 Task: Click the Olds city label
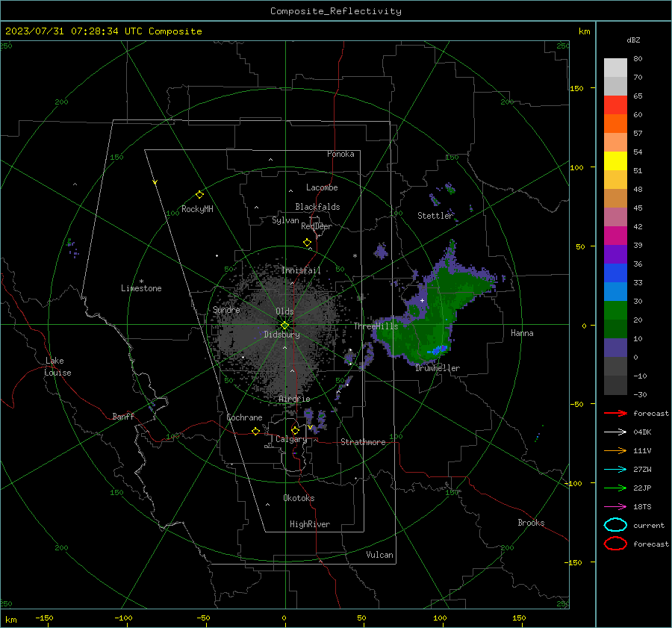click(x=284, y=311)
